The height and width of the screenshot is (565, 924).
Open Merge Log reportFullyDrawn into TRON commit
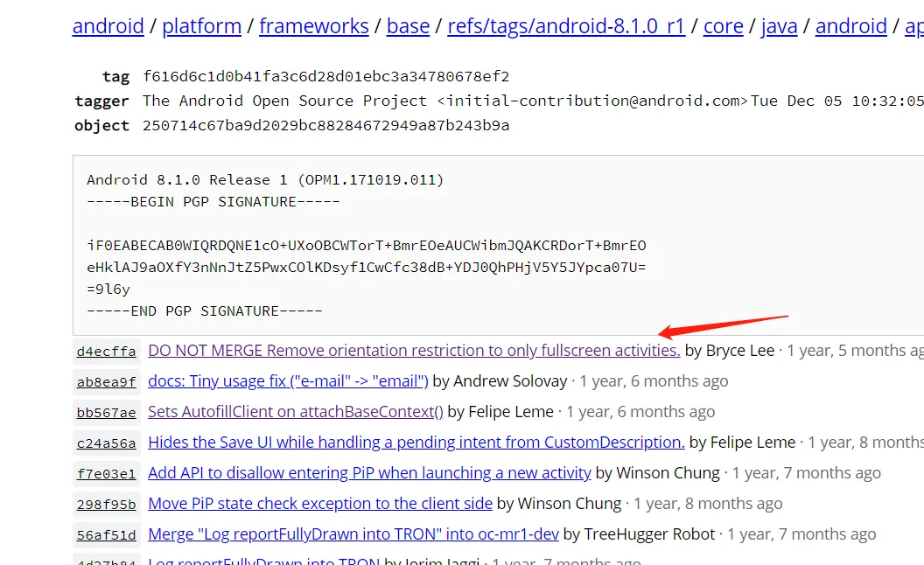[x=353, y=534]
